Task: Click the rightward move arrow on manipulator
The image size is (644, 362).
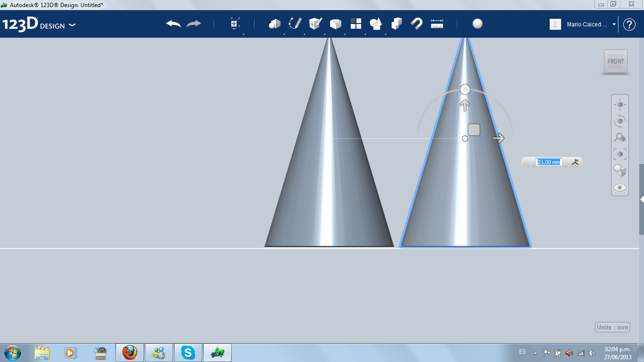Action: tap(498, 138)
